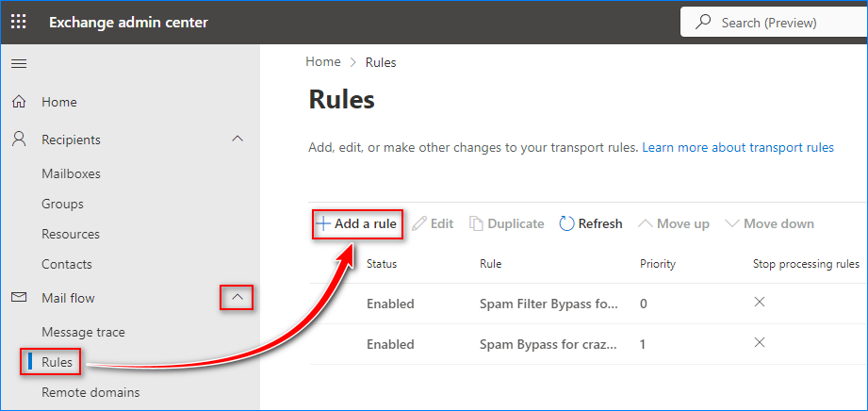Click the Move up chevron icon

(x=646, y=223)
